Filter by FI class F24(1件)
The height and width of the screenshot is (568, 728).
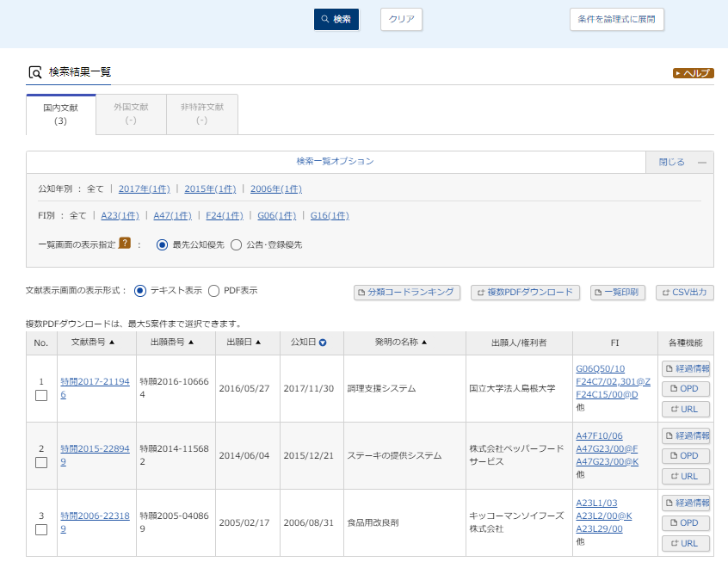tap(225, 215)
